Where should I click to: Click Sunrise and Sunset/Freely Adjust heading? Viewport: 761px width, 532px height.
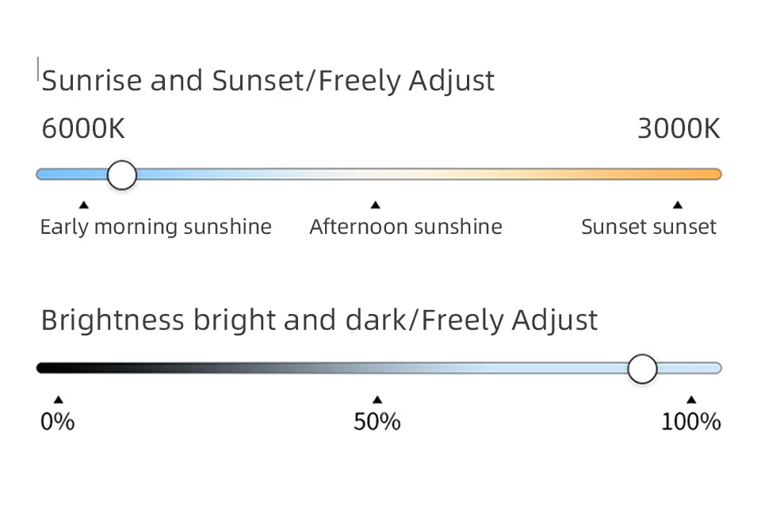click(x=268, y=81)
